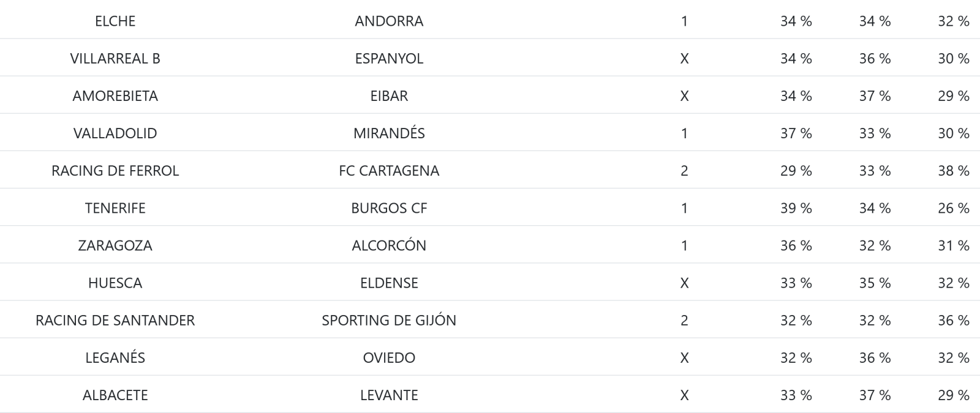Screen dimensions: 980x413
Task: Select ESPANYOL in the away column
Action: click(x=389, y=58)
